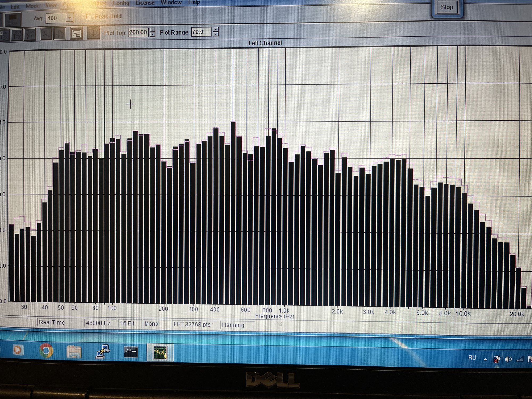Click into the Plot Range field
The width and height of the screenshot is (532, 399).
tap(201, 32)
